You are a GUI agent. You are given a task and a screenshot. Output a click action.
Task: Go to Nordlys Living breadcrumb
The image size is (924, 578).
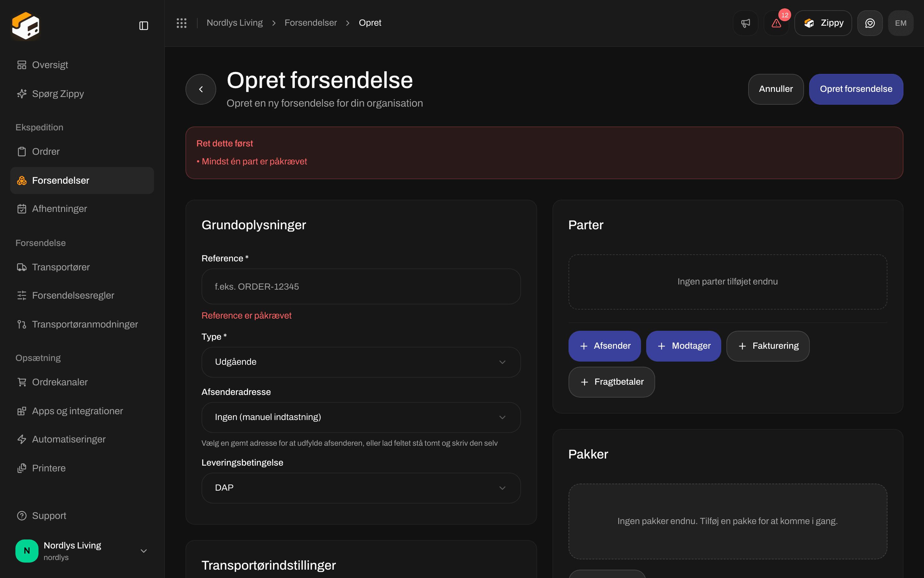coord(235,23)
